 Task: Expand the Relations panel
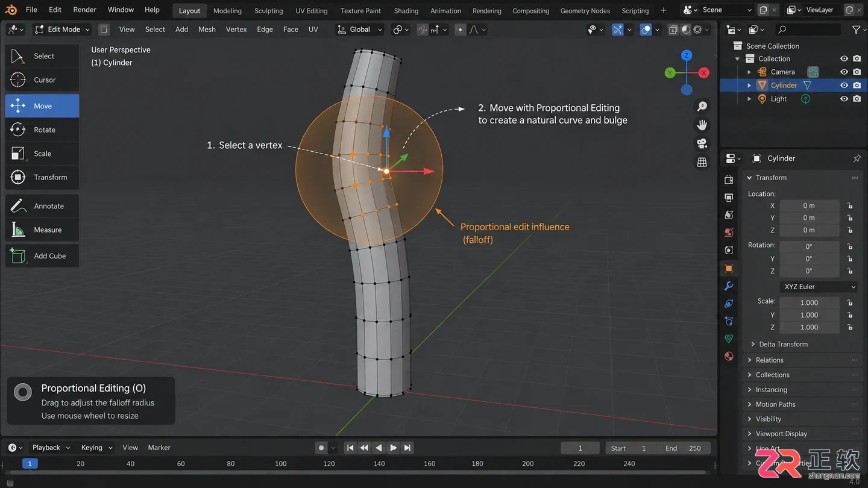pyautogui.click(x=802, y=360)
